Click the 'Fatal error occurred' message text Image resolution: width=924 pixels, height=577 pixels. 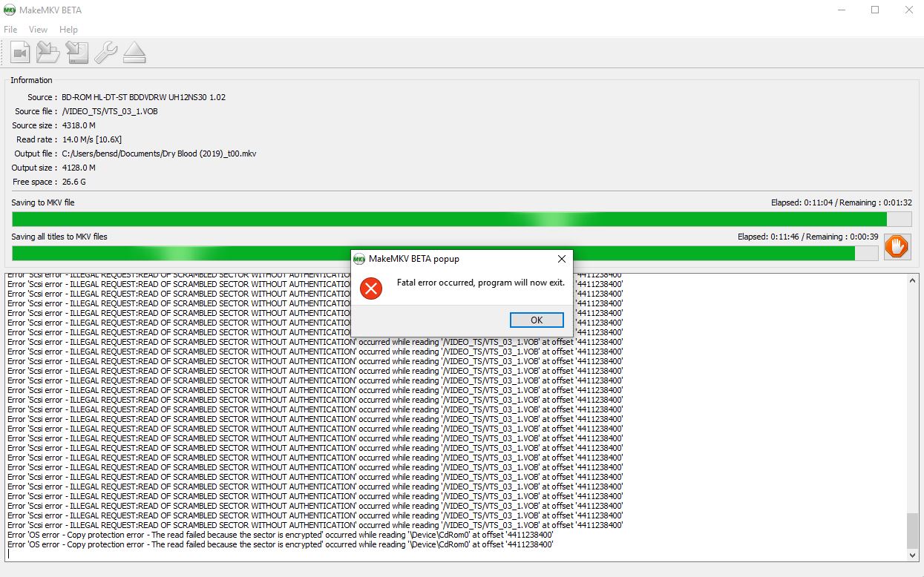point(481,283)
